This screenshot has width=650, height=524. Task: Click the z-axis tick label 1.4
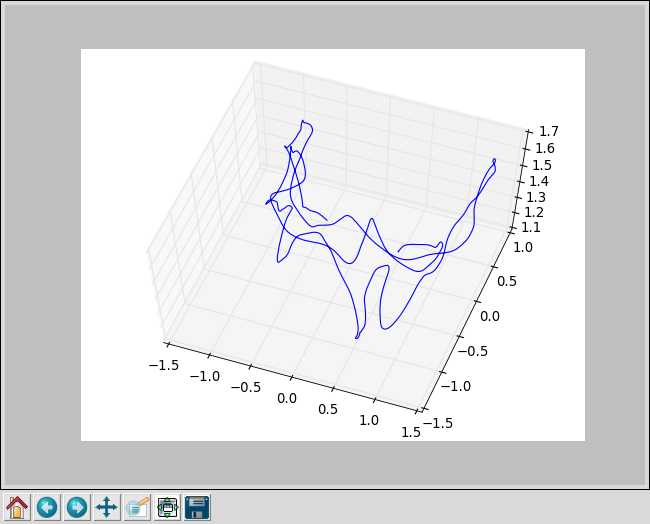click(x=539, y=181)
